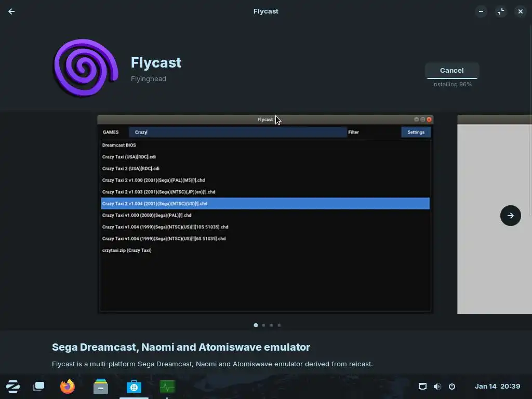Launch Firefox from the taskbar

click(68, 386)
